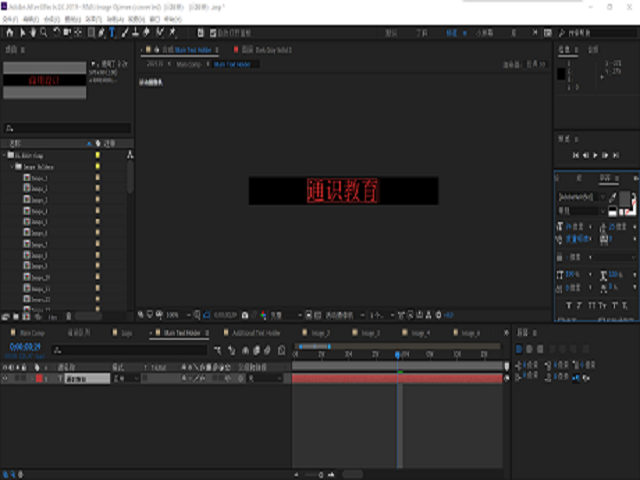Screen dimensions: 640x480
Task: Enable the auto-open panels checkbox in toolbar
Action: click(x=212, y=32)
